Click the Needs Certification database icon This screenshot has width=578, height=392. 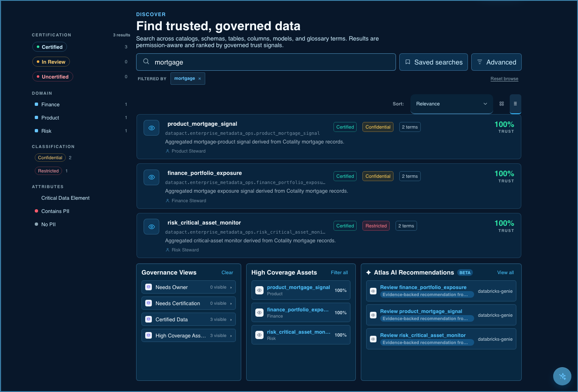149,303
